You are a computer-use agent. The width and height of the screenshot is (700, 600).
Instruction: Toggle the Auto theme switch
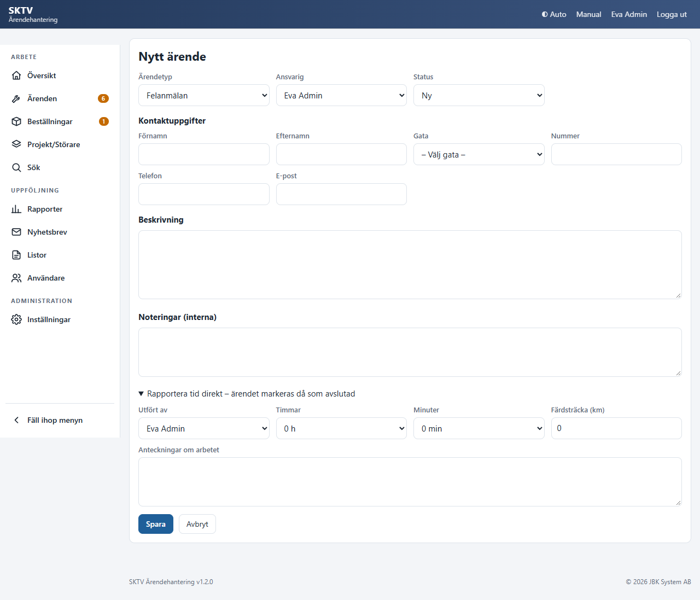click(554, 14)
